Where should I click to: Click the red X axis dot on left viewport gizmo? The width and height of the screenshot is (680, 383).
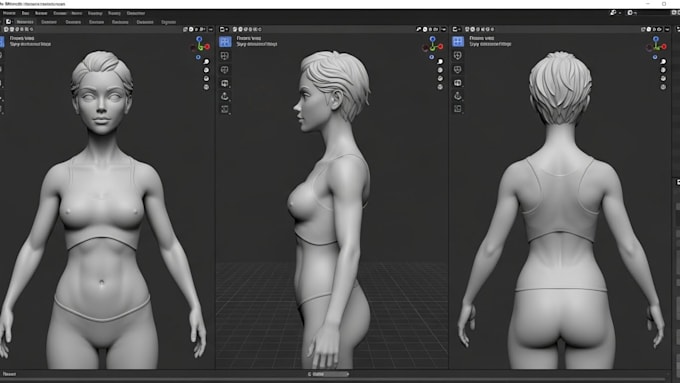(207, 46)
